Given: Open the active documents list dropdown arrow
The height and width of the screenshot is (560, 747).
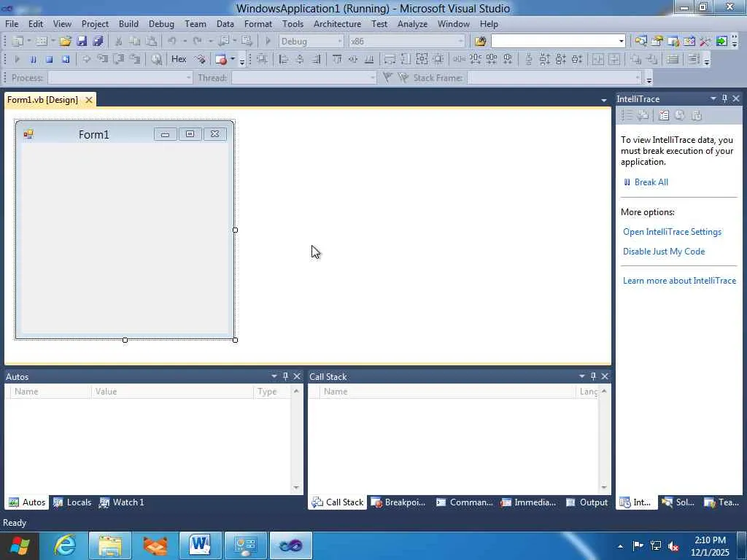Looking at the screenshot, I should [x=603, y=101].
